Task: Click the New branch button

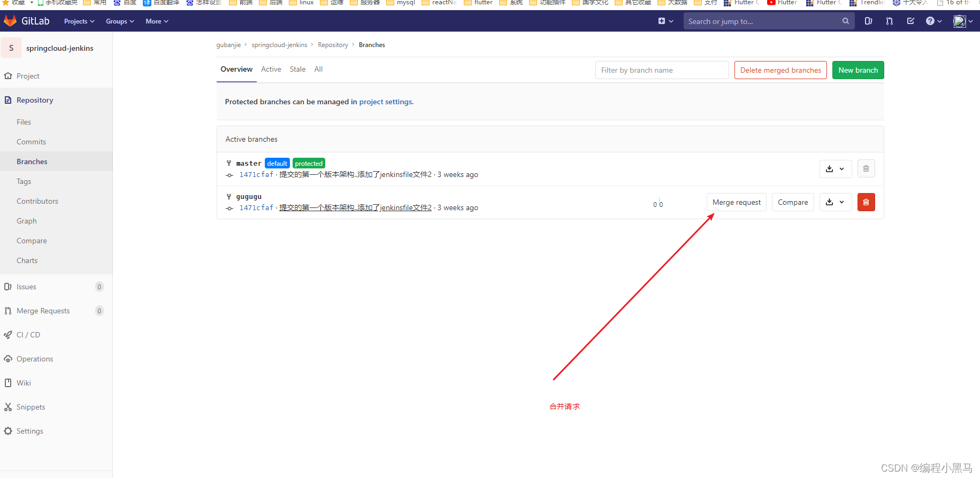Action: (858, 70)
